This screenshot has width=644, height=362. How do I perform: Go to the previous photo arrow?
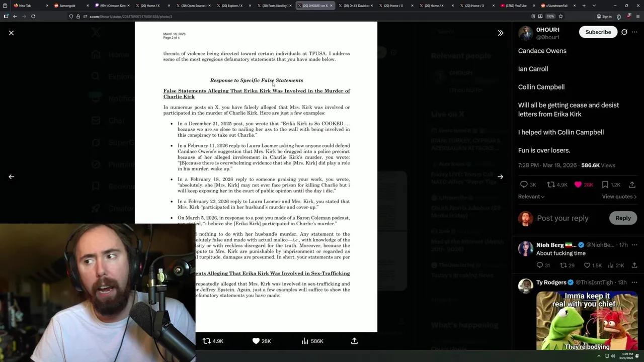pyautogui.click(x=11, y=176)
